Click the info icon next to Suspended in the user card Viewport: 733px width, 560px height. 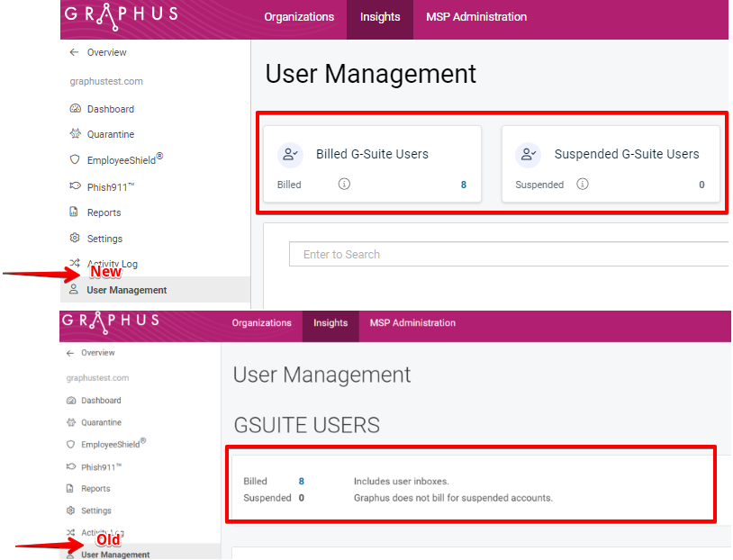click(583, 184)
